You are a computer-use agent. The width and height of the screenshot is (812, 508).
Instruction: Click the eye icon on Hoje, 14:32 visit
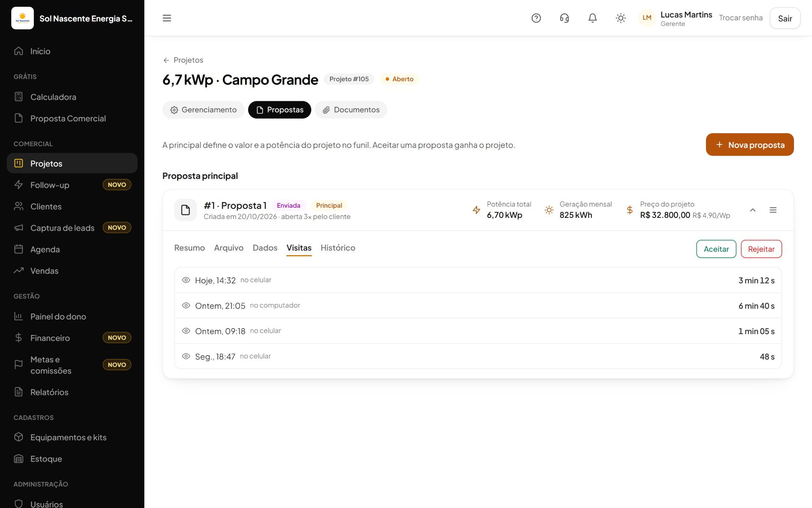click(x=186, y=280)
